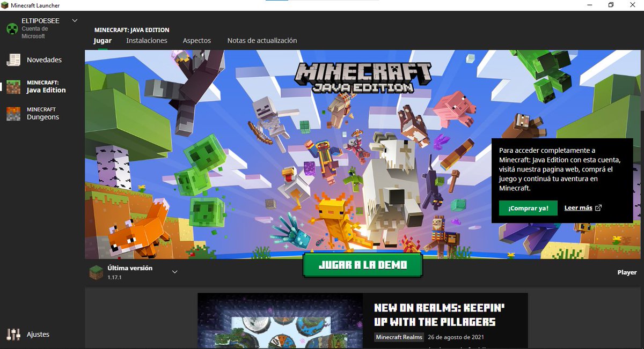Image resolution: width=644 pixels, height=349 pixels.
Task: Open the Aspectos tab
Action: click(x=197, y=40)
